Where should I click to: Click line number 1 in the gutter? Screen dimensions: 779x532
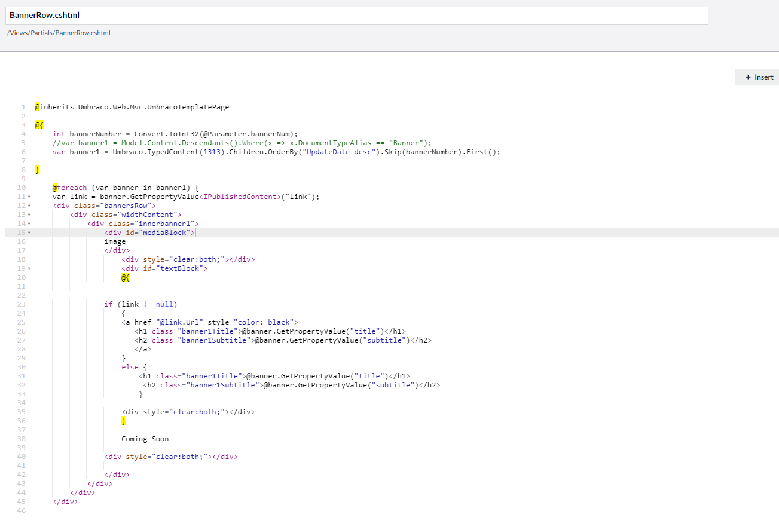[x=23, y=107]
